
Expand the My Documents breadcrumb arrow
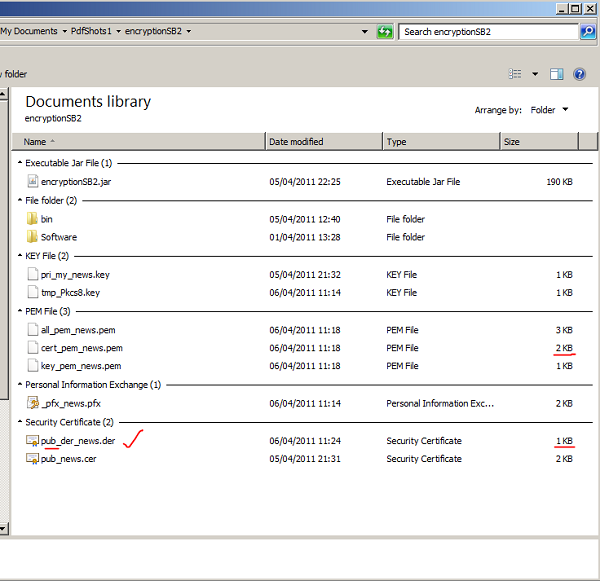64,31
